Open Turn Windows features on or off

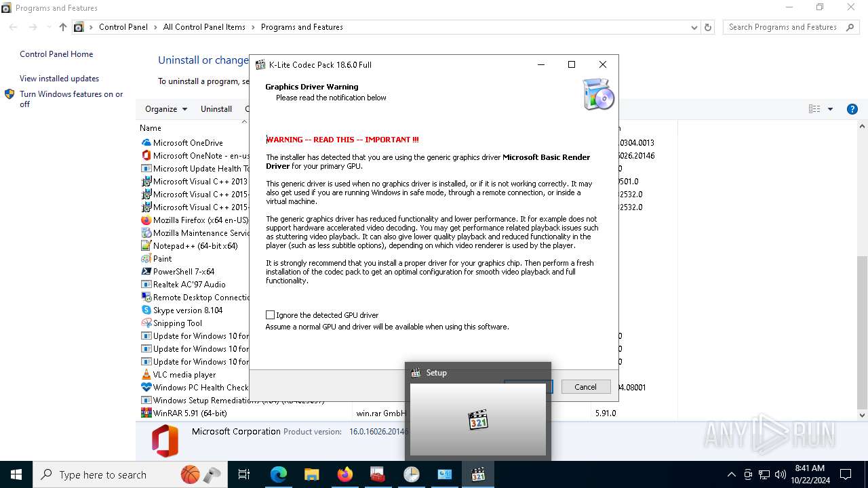click(71, 99)
